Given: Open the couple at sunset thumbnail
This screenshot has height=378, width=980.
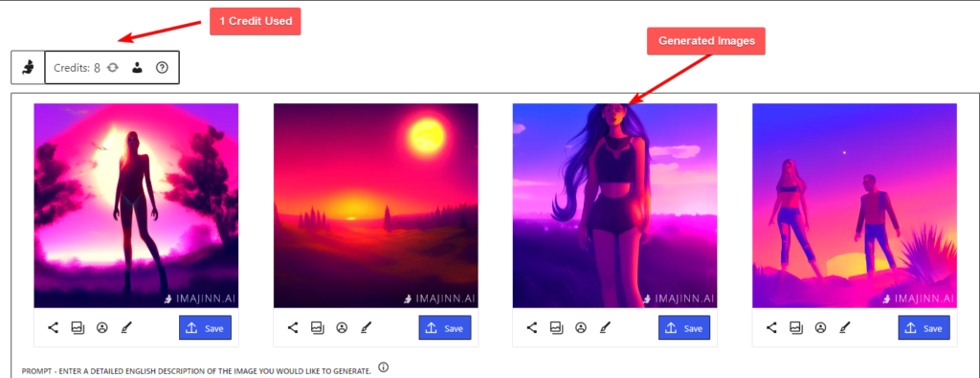Looking at the screenshot, I should [x=855, y=206].
